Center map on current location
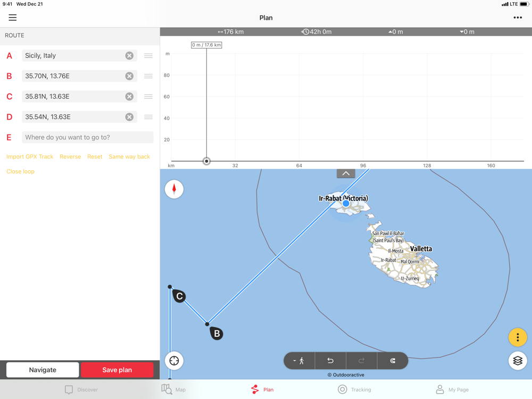This screenshot has height=399, width=532. (174, 361)
